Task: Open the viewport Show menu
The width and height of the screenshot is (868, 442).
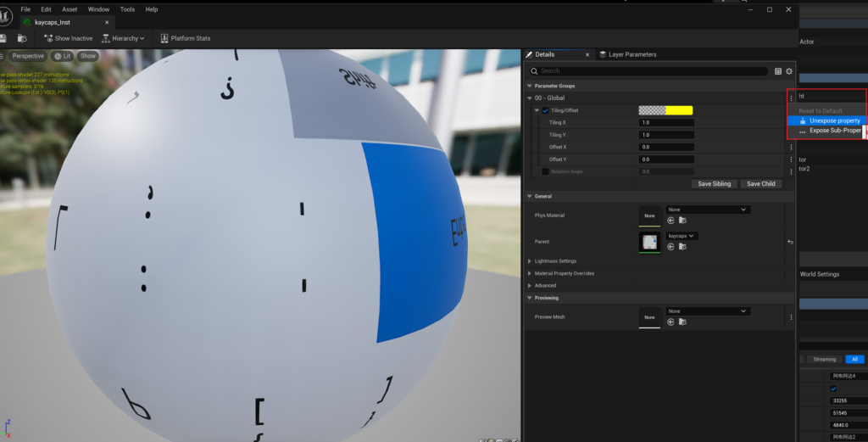Action: point(87,56)
